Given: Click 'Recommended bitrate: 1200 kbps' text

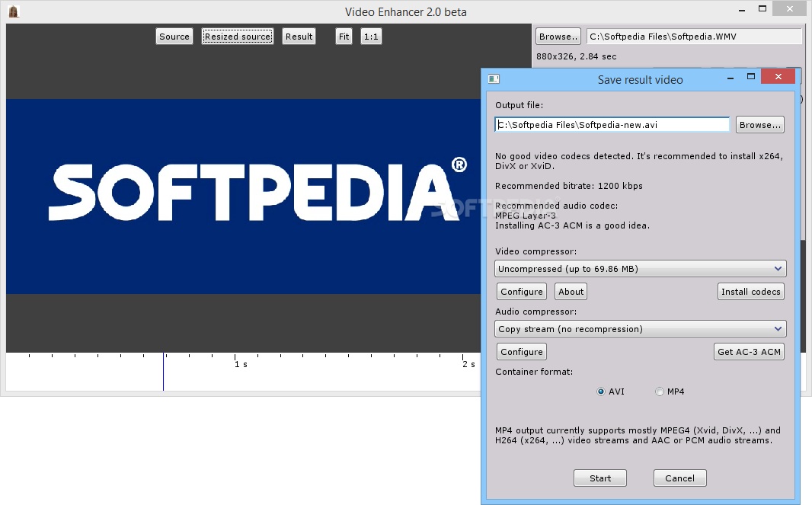Looking at the screenshot, I should [568, 185].
